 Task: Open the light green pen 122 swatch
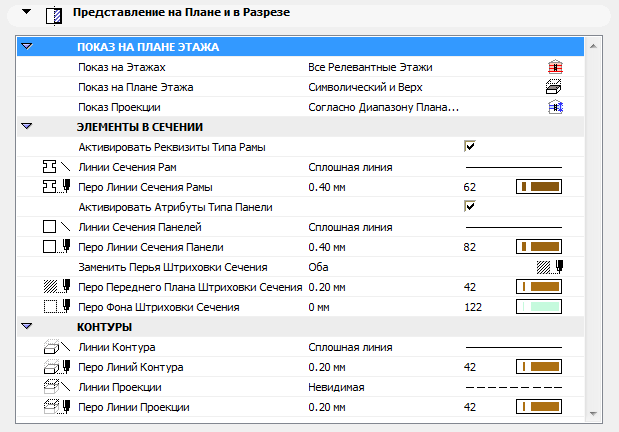click(538, 307)
